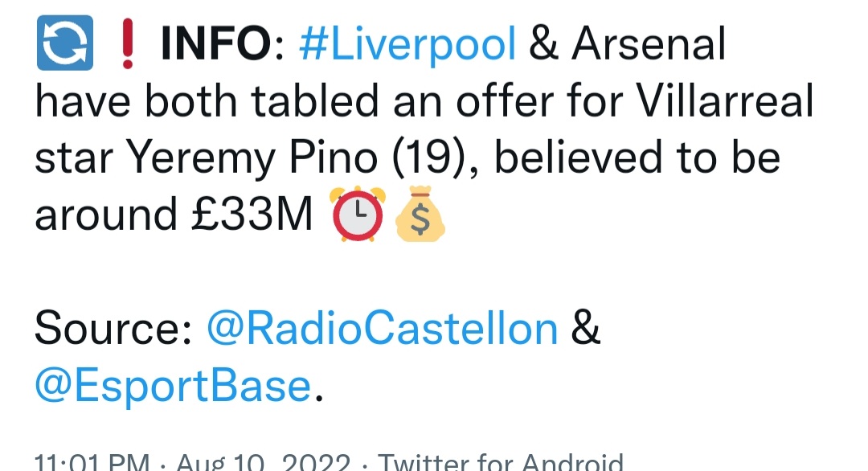
Task: Click the bold INFO text
Action: pos(216,45)
